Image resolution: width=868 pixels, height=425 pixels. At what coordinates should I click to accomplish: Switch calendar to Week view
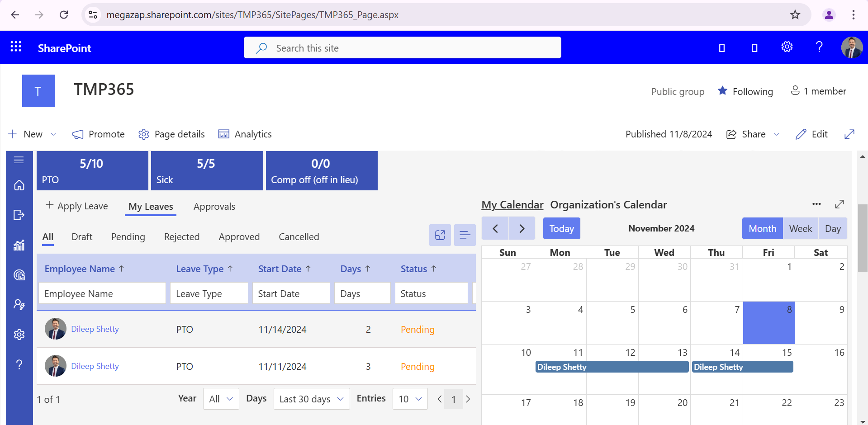click(801, 228)
